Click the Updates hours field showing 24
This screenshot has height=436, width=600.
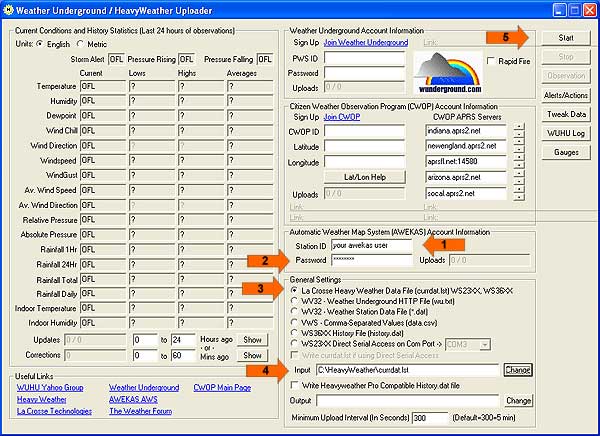tap(183, 340)
